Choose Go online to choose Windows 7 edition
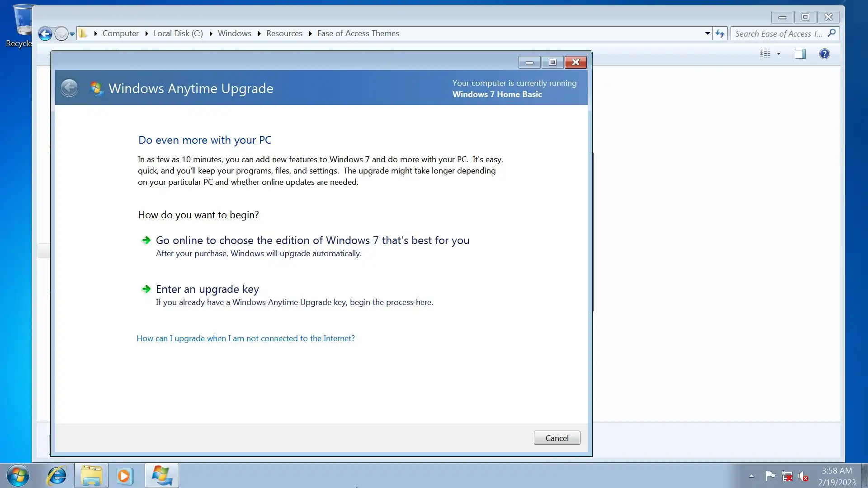The width and height of the screenshot is (868, 488). (x=312, y=240)
